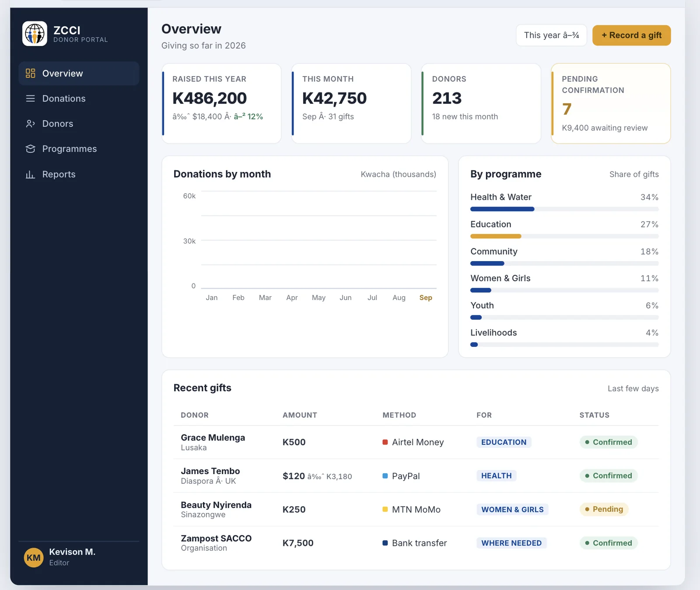This screenshot has height=590, width=700.
Task: Click the Donors people icon
Action: click(30, 124)
